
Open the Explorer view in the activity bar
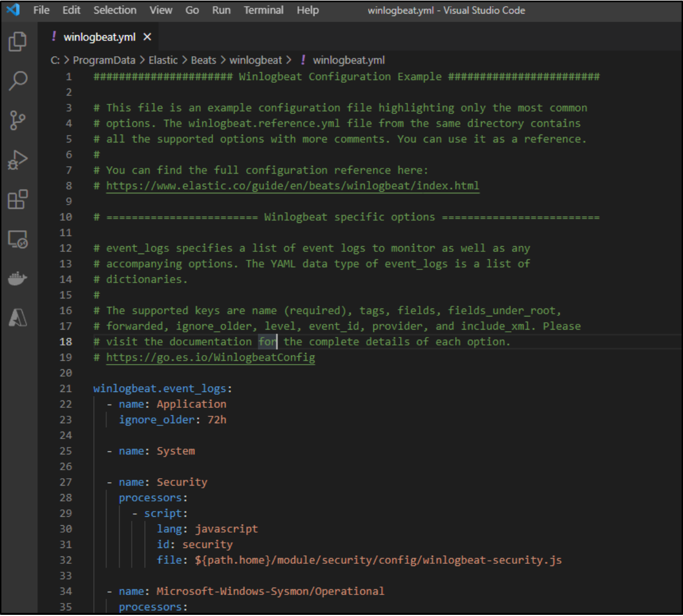(18, 41)
